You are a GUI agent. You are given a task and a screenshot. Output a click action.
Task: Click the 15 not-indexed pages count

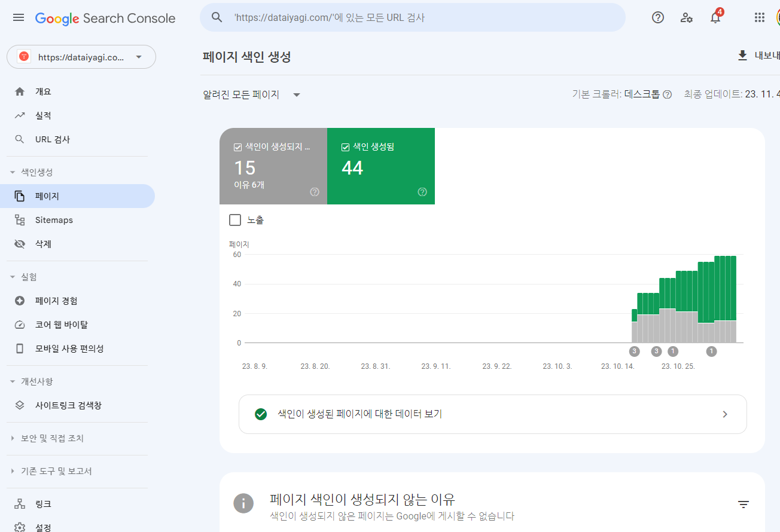click(245, 169)
